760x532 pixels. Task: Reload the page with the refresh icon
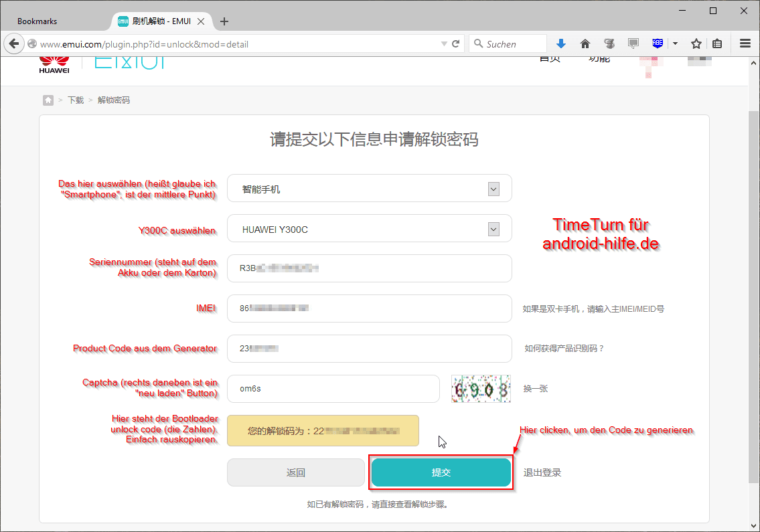click(455, 43)
